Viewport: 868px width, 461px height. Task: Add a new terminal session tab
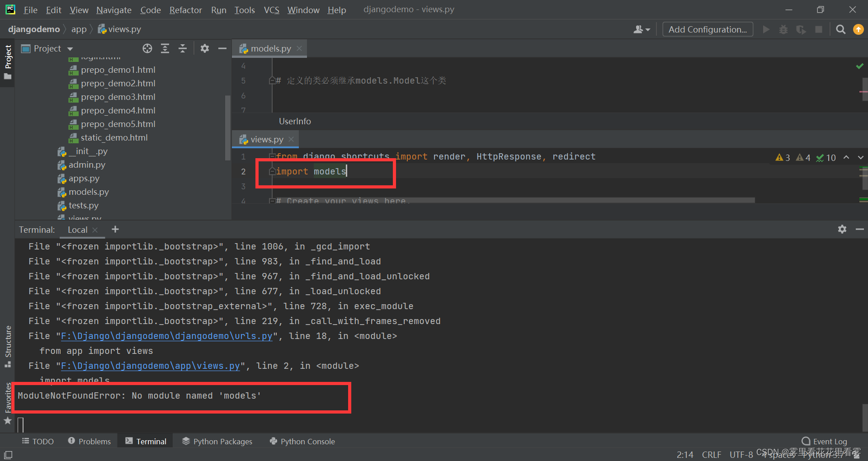click(x=115, y=229)
